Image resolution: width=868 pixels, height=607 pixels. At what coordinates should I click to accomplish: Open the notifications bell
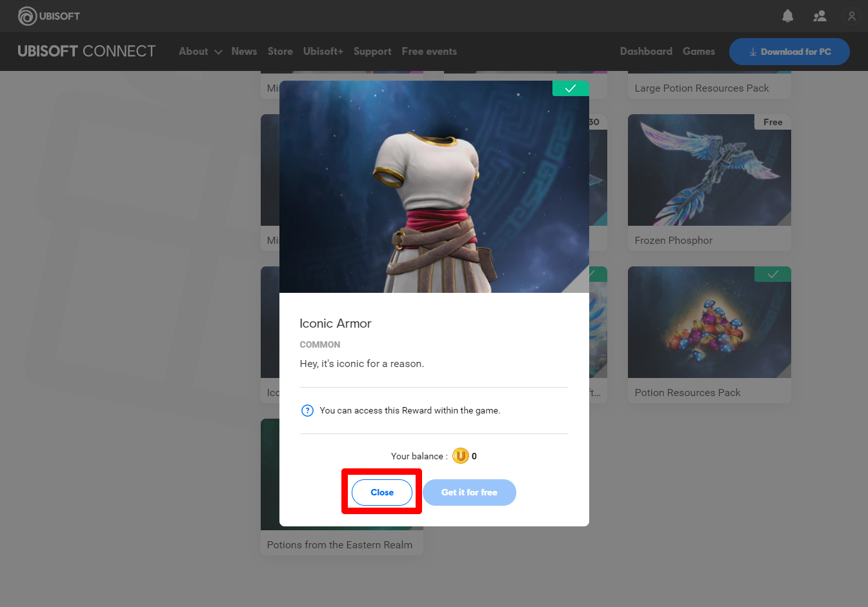tap(787, 16)
